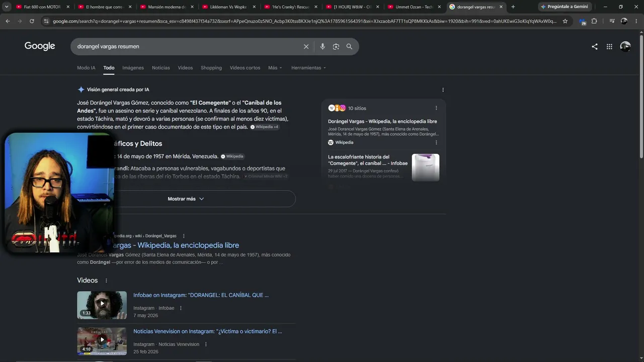Open the Google account avatar menu
Viewport: 644px width, 362px height.
625,46
